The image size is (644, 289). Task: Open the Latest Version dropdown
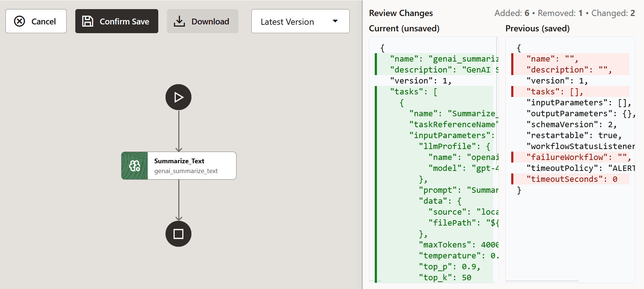pyautogui.click(x=301, y=21)
